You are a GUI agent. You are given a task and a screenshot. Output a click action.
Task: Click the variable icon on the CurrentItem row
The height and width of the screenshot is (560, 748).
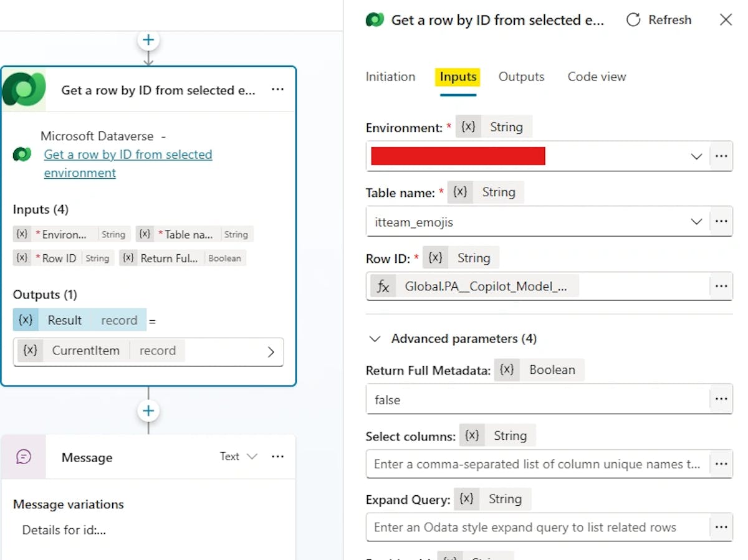pos(30,351)
